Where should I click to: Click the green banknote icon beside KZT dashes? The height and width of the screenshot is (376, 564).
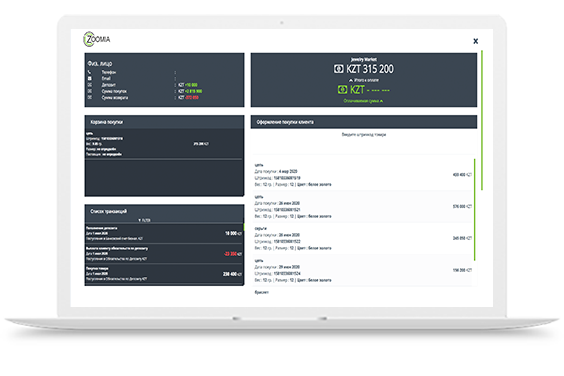pyautogui.click(x=342, y=90)
